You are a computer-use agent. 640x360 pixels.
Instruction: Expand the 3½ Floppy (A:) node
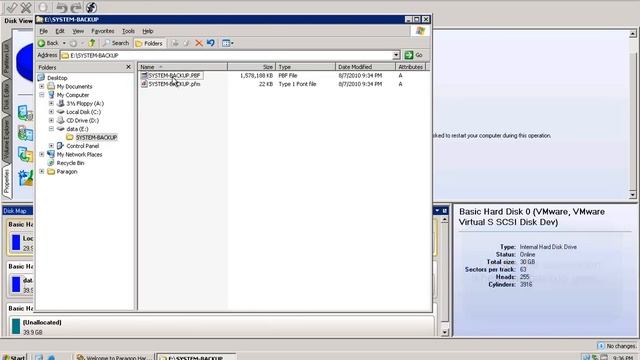tap(51, 104)
